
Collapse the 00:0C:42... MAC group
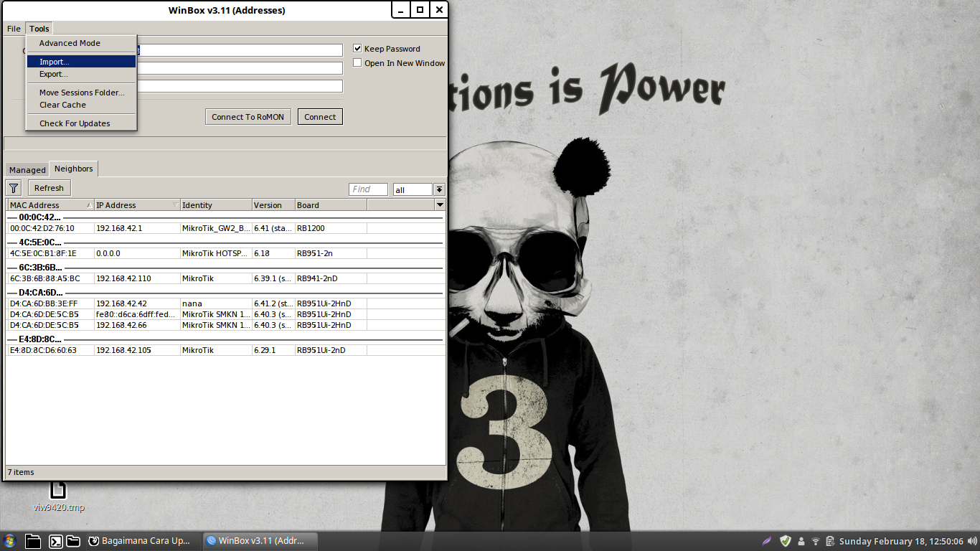[x=39, y=217]
